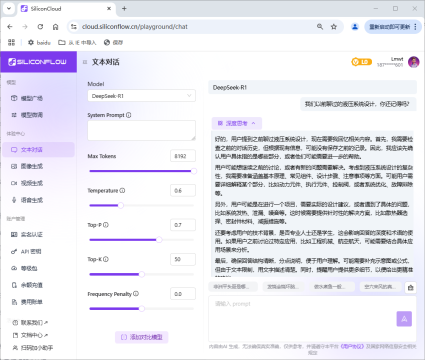Click Temperature value field 0.6

[183, 191]
